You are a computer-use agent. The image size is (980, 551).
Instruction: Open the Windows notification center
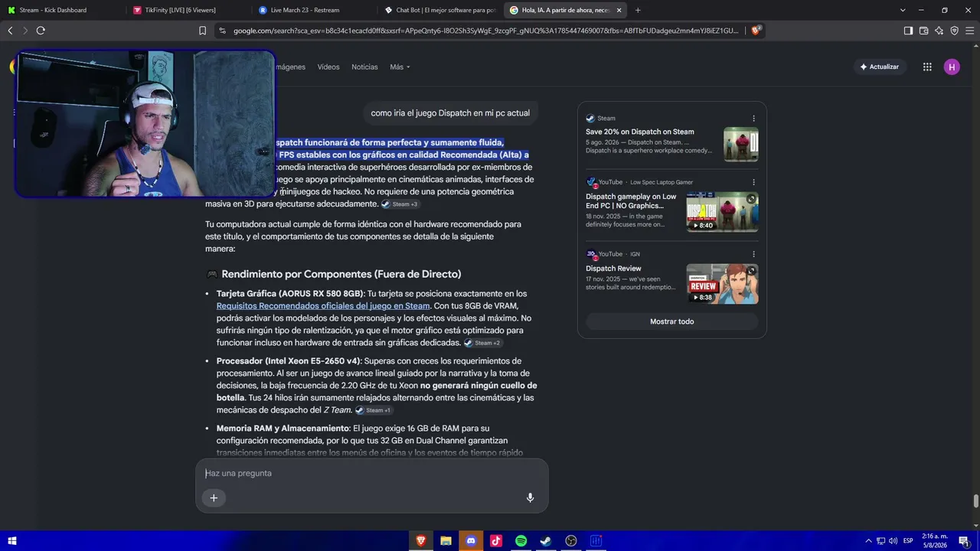pyautogui.click(x=964, y=541)
